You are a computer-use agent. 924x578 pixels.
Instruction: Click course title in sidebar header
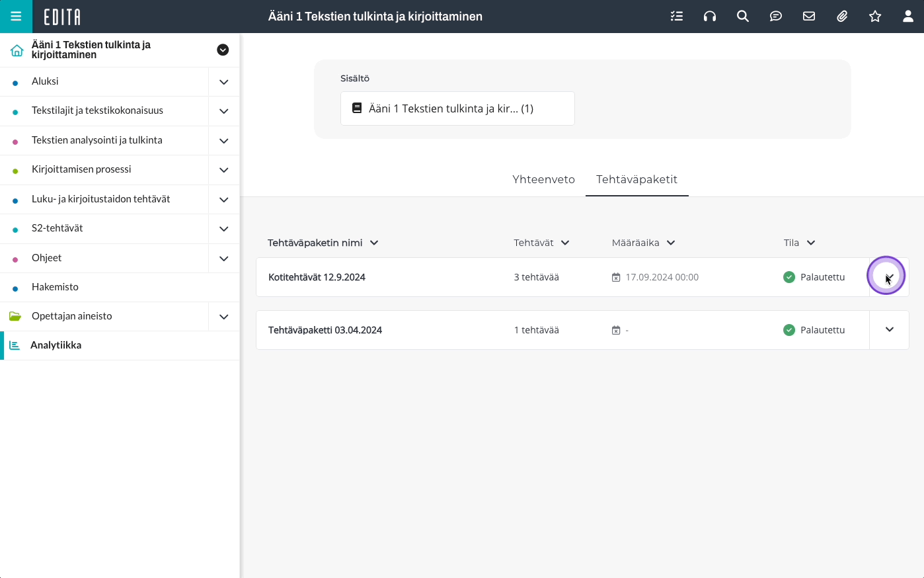point(91,50)
